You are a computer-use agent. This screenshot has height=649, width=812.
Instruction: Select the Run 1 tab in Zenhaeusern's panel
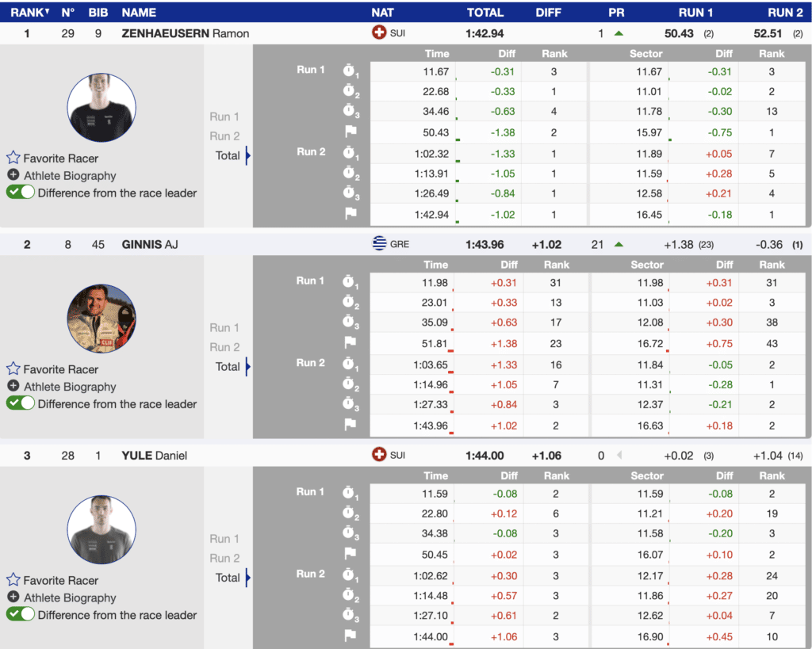pos(224,116)
